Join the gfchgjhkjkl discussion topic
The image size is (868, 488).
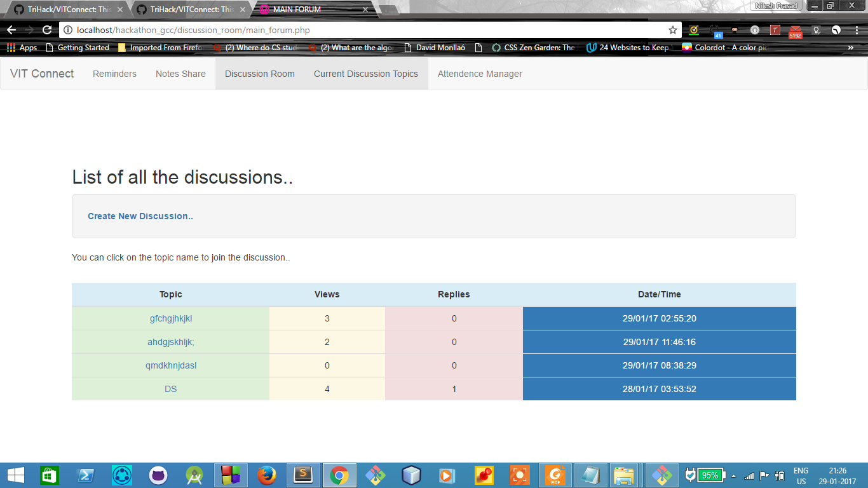[x=171, y=318]
